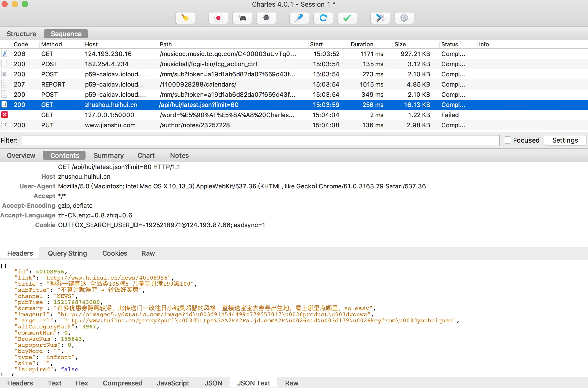The height and width of the screenshot is (388, 588).
Task: Click the Accept-Language header value zh-CN
Action: click(95, 215)
